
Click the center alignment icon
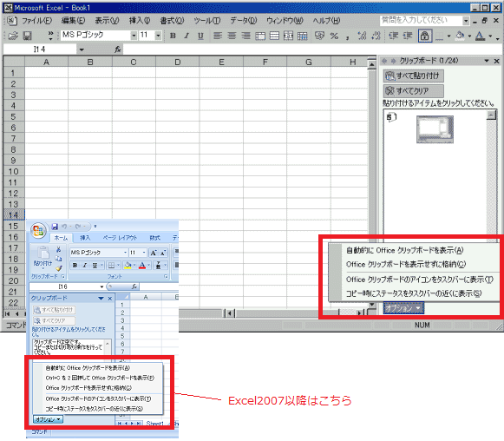pyautogui.click(x=232, y=36)
